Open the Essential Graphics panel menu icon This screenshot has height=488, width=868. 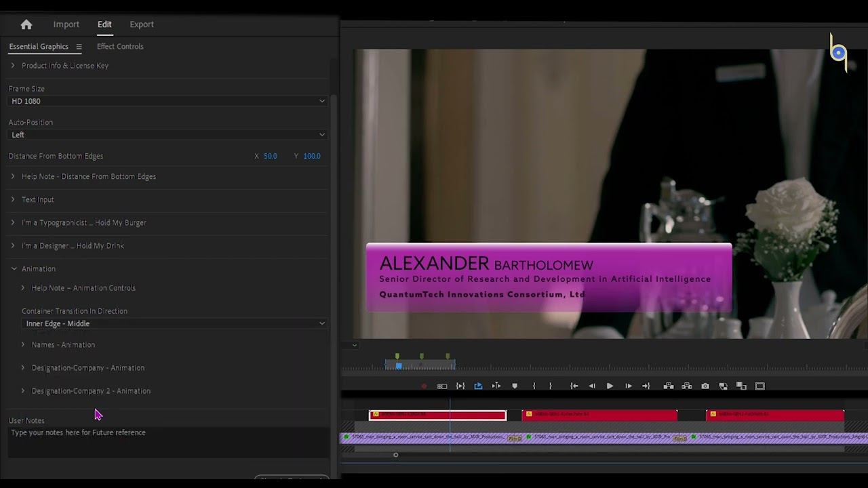[79, 47]
